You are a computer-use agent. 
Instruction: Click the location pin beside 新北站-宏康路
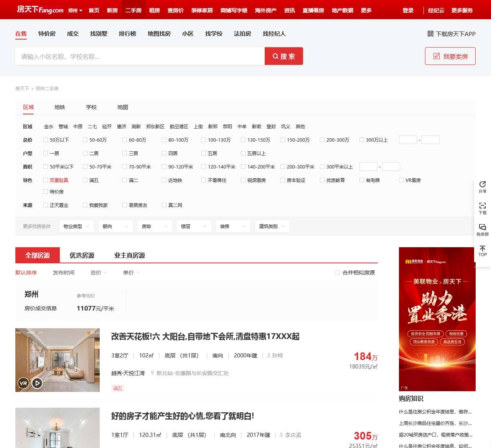tap(153, 373)
